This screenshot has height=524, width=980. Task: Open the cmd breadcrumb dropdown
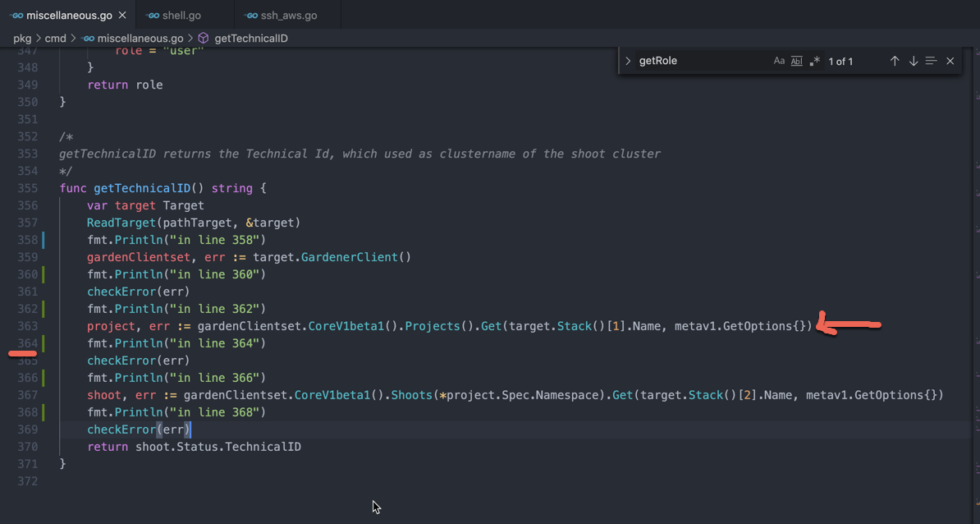coord(55,38)
